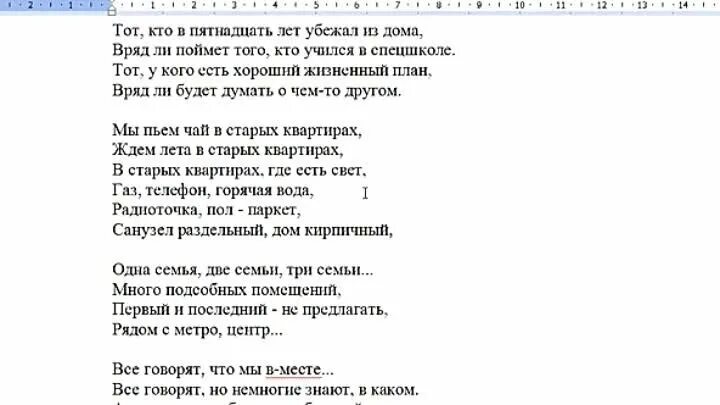Screen dimensions: 720x405
Task: Click the line 'Радиоточка, пол - паркет,'
Action: pos(207,210)
